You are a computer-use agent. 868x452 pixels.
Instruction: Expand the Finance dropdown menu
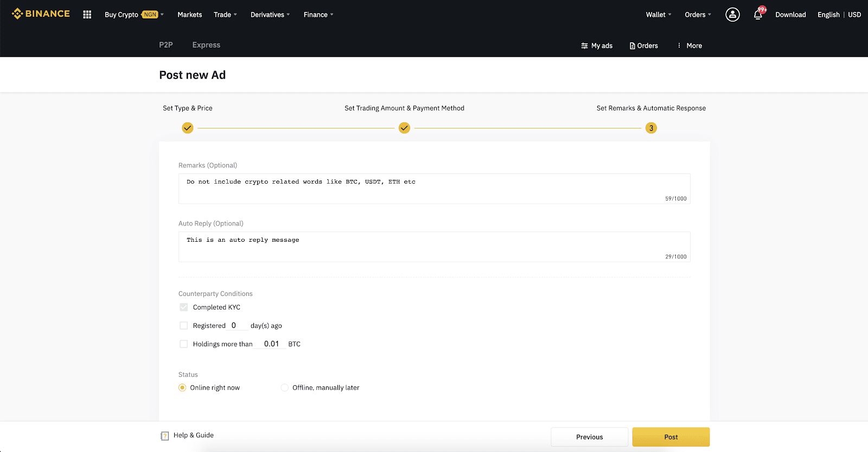pos(318,15)
